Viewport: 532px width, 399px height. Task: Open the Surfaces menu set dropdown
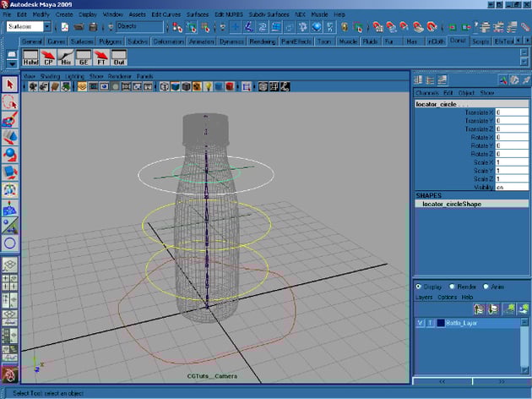point(27,27)
